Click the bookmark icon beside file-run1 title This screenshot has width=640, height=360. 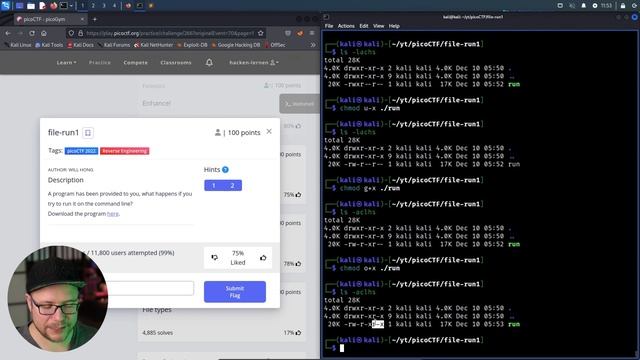pos(88,133)
